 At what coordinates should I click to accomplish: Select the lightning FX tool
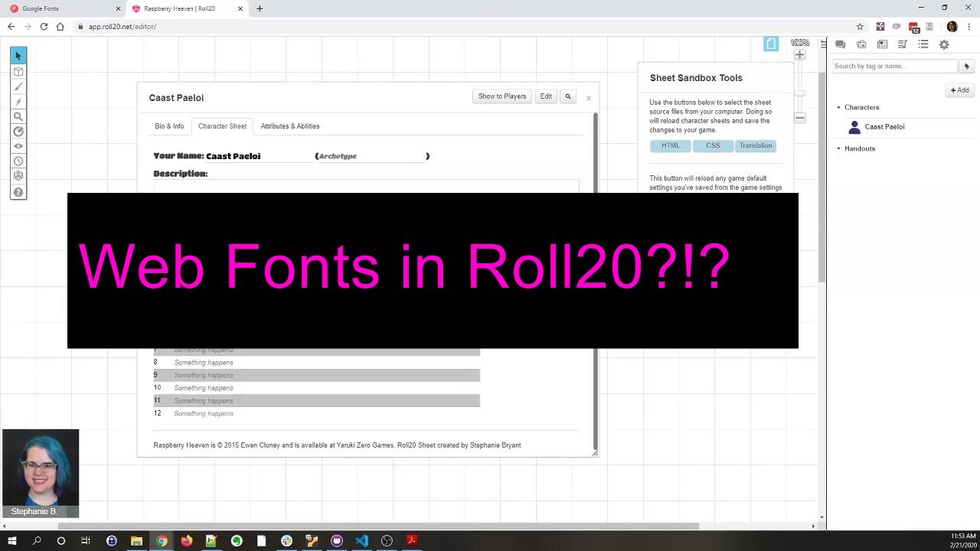(x=18, y=101)
